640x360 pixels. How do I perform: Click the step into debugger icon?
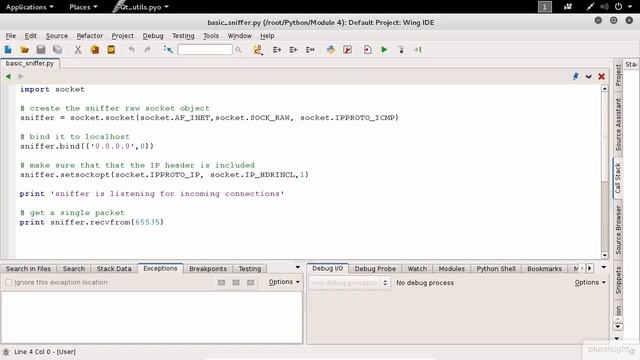point(401,50)
